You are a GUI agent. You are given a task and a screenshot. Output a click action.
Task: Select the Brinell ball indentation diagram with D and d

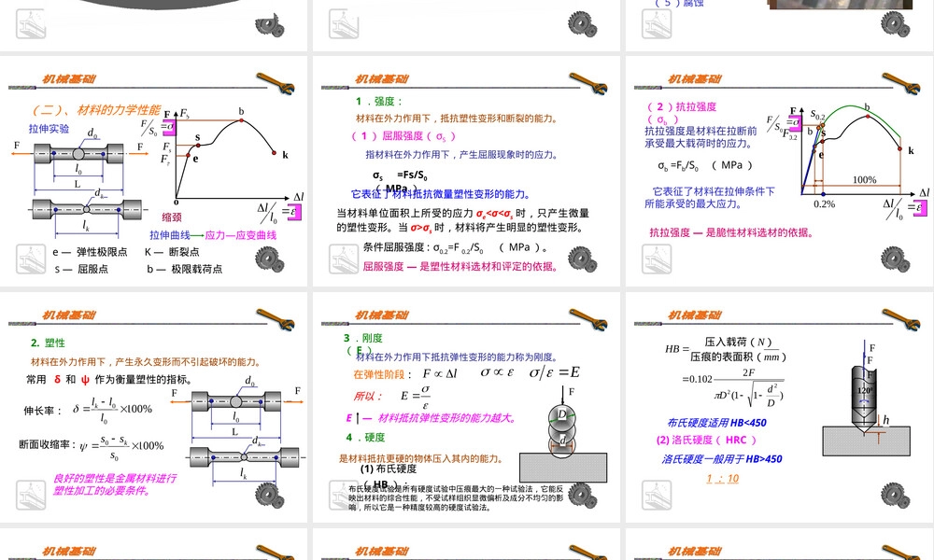(563, 433)
